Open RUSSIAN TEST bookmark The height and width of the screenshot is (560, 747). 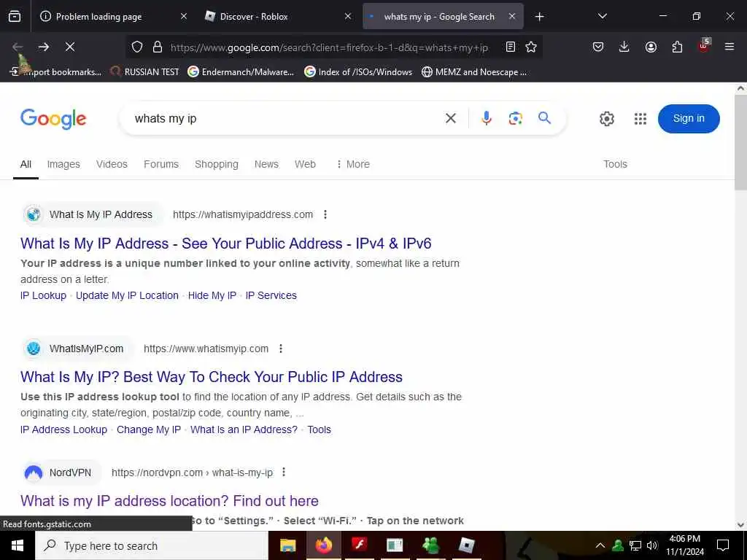point(145,72)
